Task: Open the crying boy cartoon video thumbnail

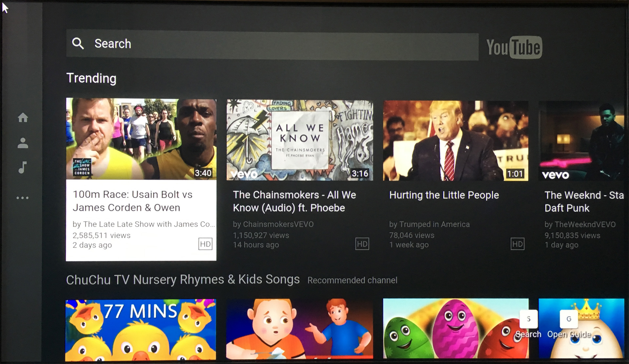Action: [299, 329]
